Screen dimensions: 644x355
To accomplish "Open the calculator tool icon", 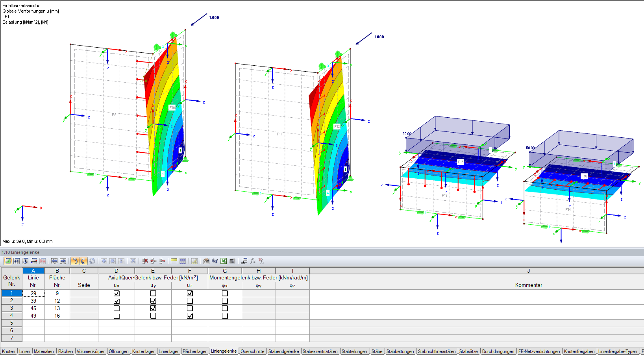I will pyautogui.click(x=232, y=261).
